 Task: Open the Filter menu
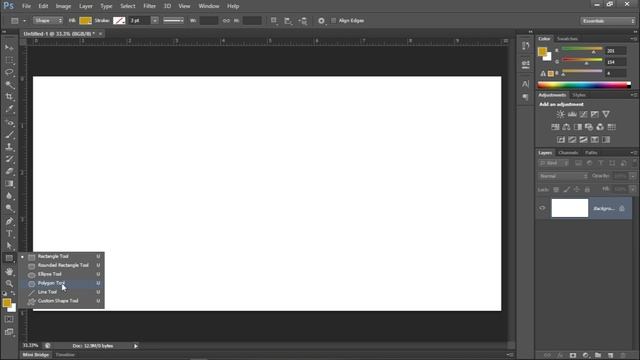(x=149, y=6)
